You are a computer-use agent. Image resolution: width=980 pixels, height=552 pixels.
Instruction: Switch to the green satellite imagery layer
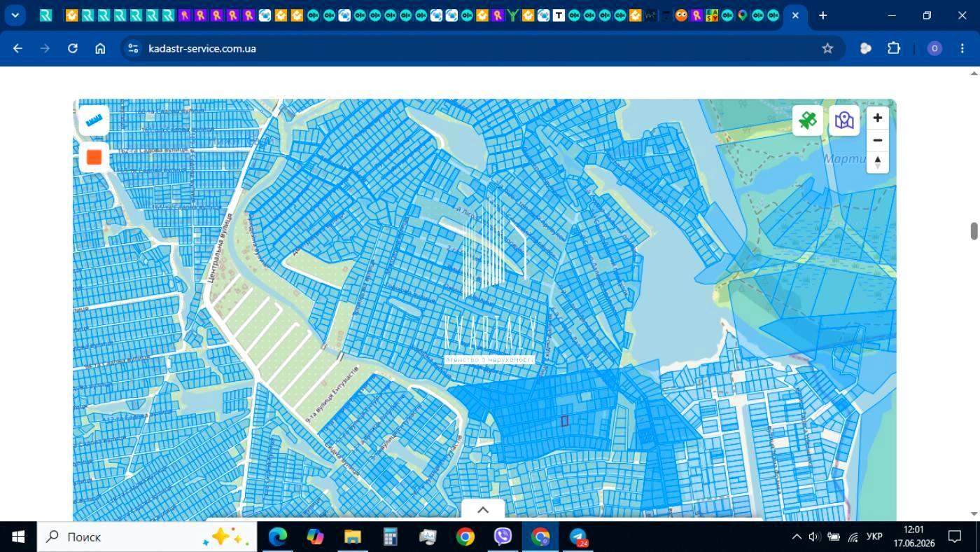(x=808, y=120)
